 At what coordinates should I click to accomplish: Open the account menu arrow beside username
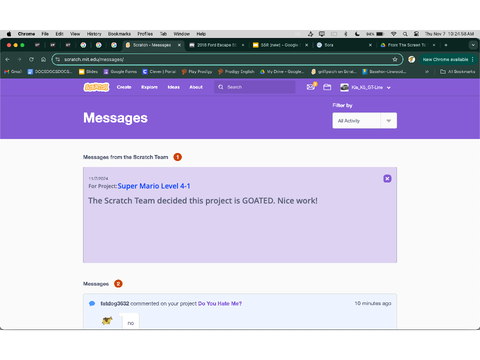(389, 88)
